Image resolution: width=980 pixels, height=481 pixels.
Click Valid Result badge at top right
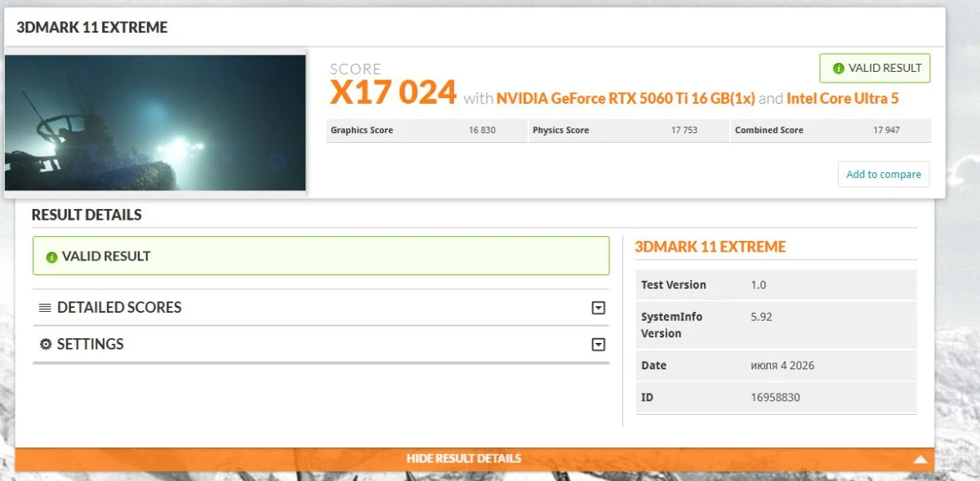(x=875, y=69)
